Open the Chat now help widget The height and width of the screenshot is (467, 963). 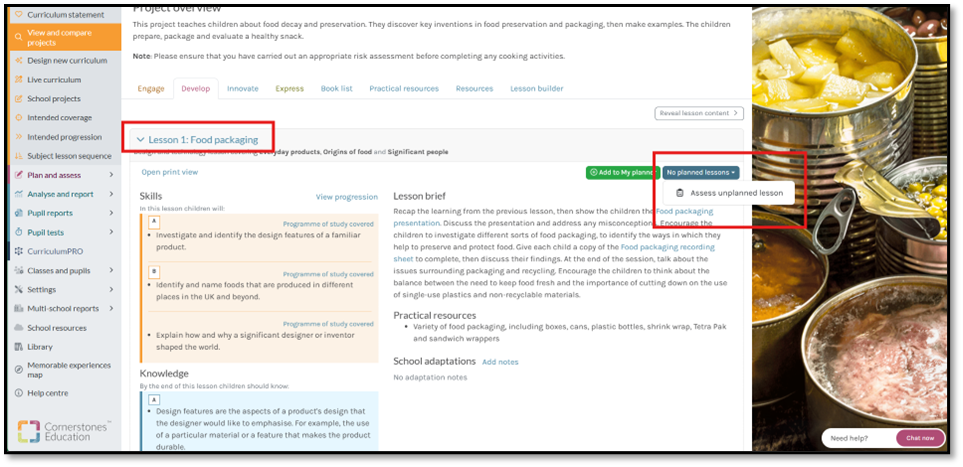(920, 438)
